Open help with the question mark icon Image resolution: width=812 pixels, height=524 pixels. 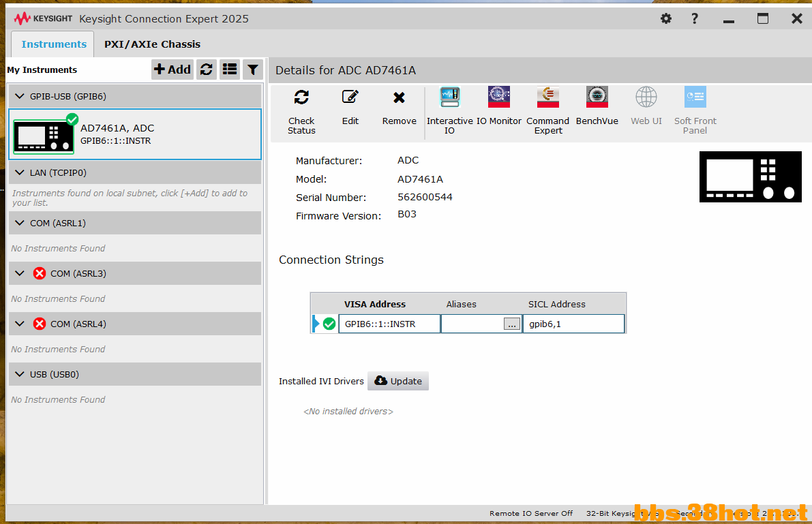tap(695, 18)
